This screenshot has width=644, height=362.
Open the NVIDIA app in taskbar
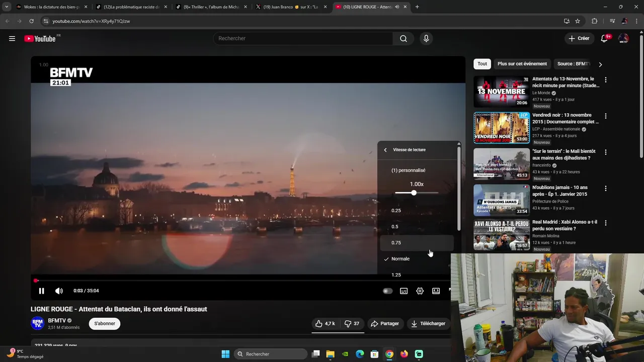click(345, 354)
